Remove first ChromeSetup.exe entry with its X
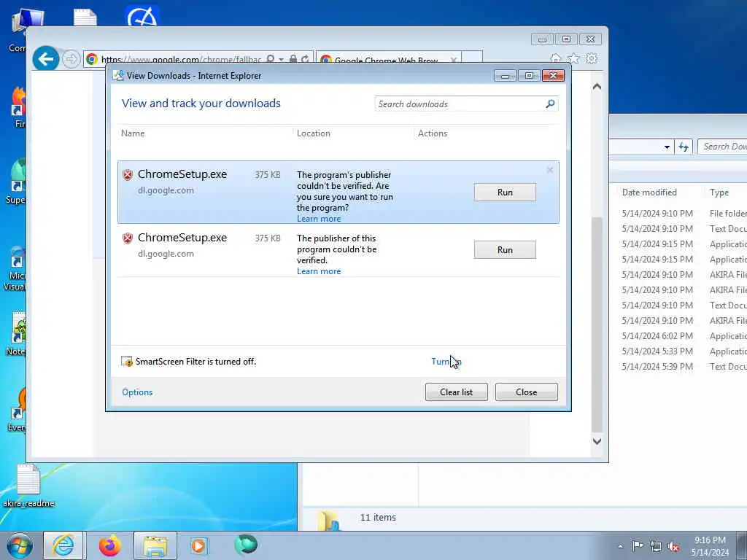The image size is (747, 560). point(550,169)
